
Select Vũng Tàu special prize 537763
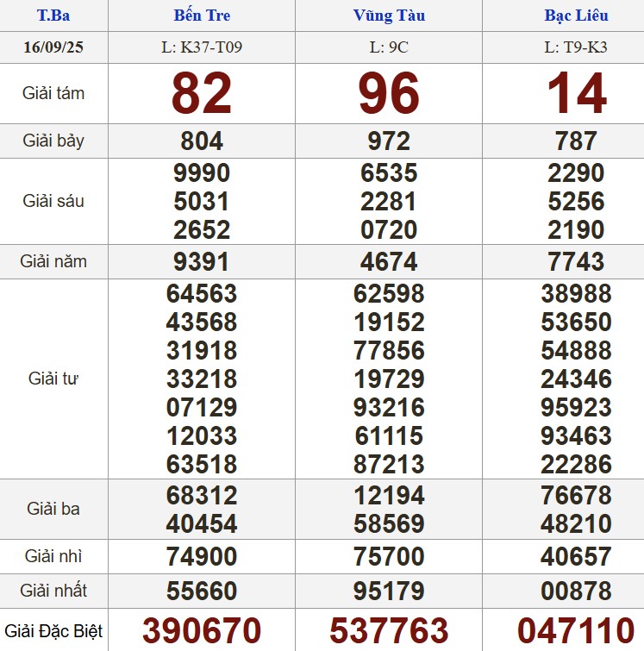coord(389,630)
